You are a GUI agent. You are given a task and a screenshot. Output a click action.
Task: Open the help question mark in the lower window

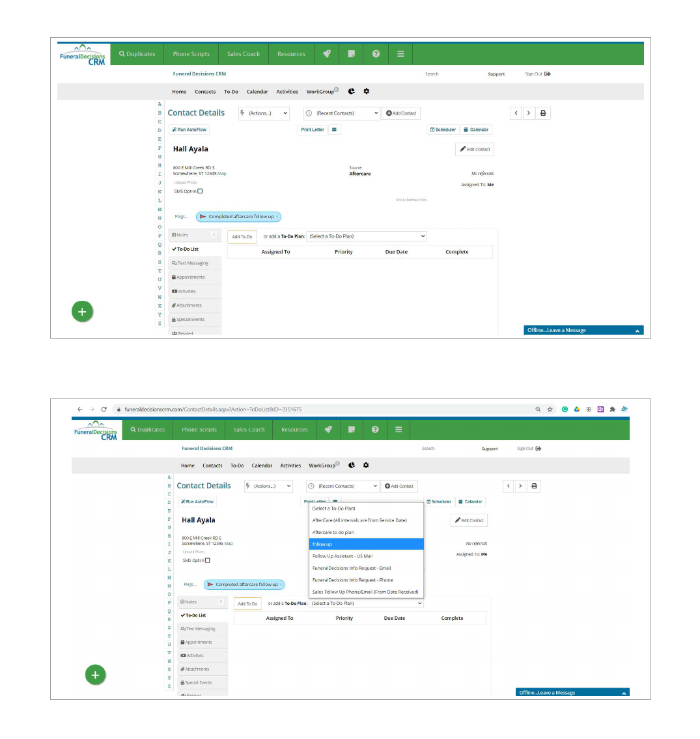[375, 430]
